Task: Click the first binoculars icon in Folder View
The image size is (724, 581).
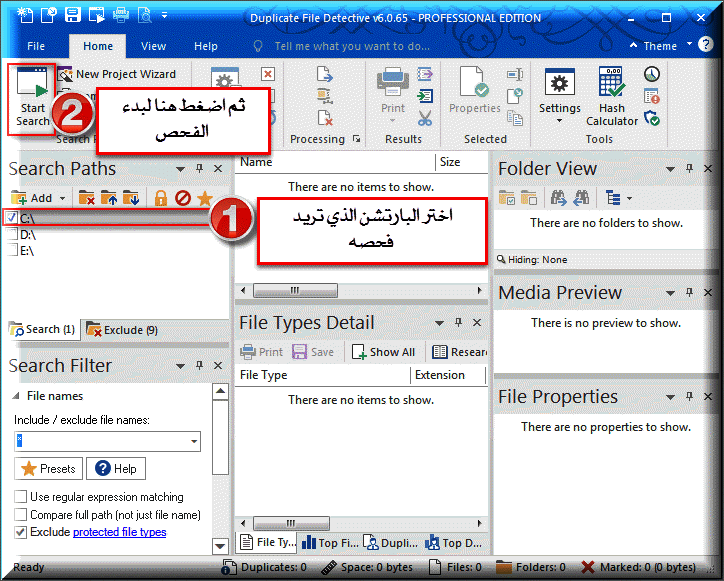Action: [558, 198]
